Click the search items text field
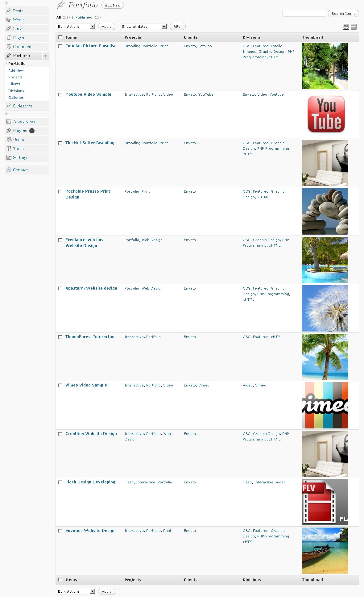364x597 pixels. [304, 13]
